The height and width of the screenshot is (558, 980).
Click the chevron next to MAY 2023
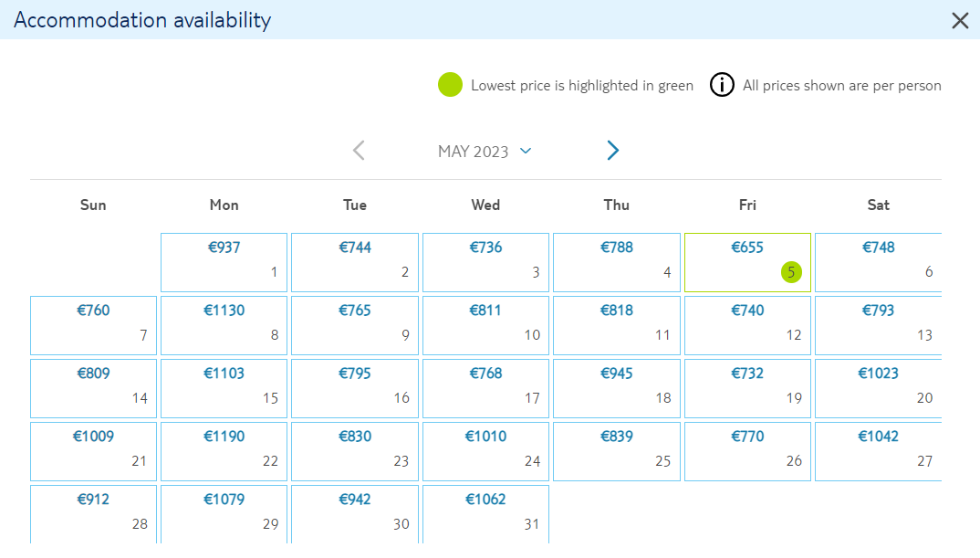click(526, 151)
